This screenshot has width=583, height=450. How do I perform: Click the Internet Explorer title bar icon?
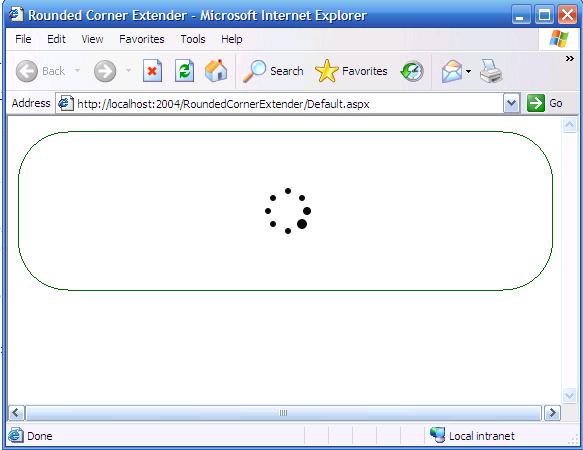[16, 15]
